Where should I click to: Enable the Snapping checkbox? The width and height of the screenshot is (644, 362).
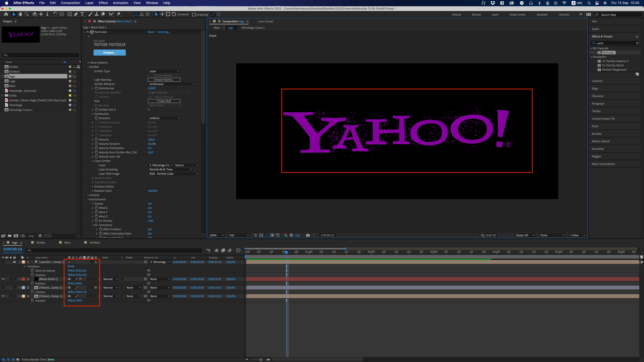pyautogui.click(x=194, y=14)
